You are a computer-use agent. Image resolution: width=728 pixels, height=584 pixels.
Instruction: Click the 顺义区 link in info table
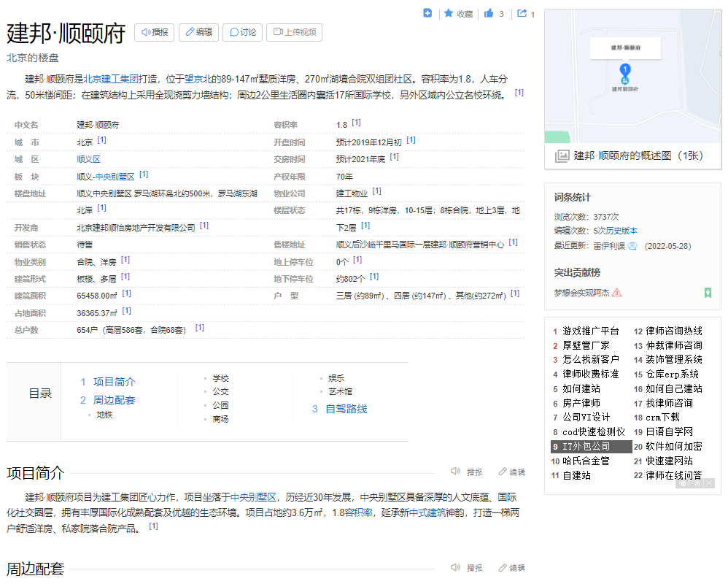[88, 159]
